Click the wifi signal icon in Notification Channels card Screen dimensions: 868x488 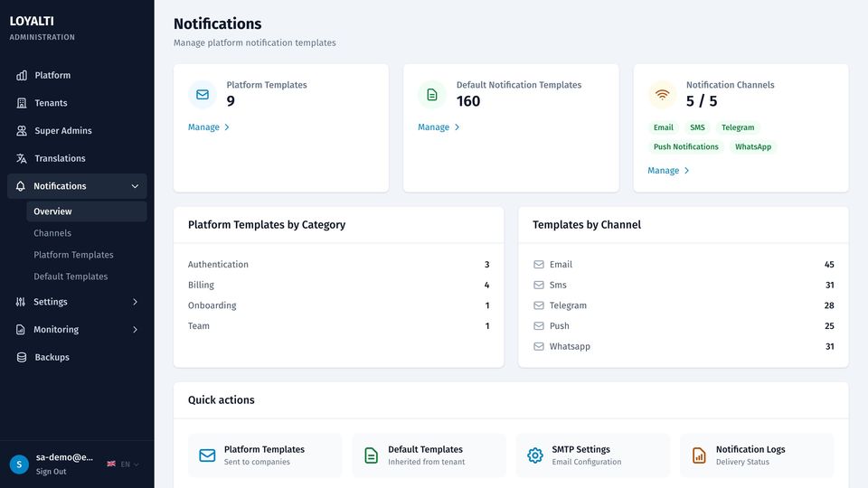tap(662, 95)
